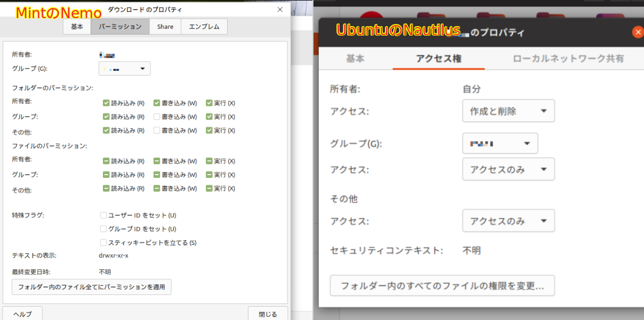Open the Share tab in Nemo
Image resolution: width=644 pixels, height=320 pixels.
pos(165,27)
